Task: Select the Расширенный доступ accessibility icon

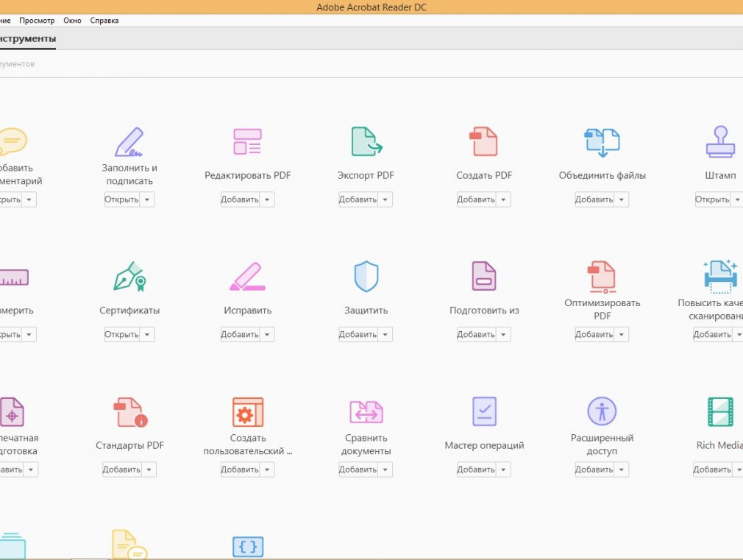Action: point(602,411)
